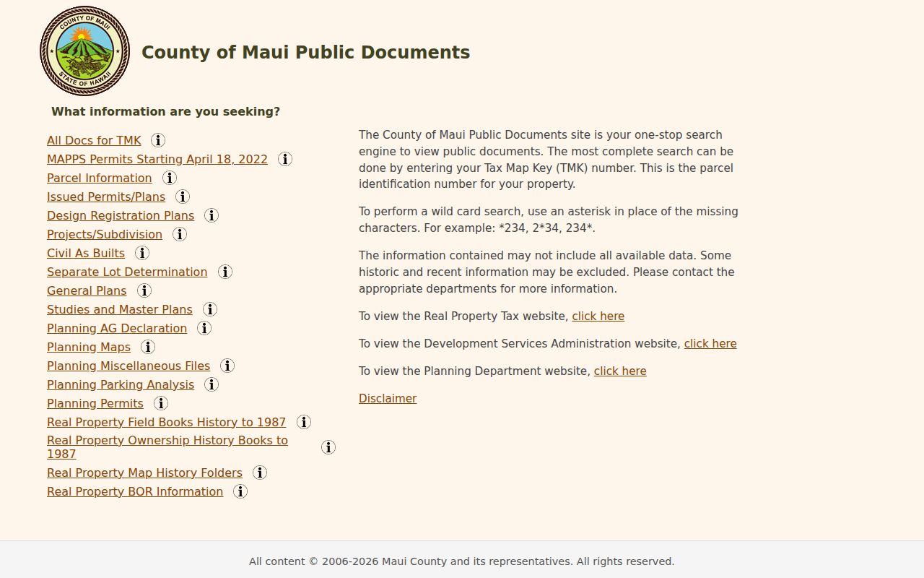This screenshot has height=578, width=924.
Task: Click the County of Maui seal logo
Action: pyautogui.click(x=84, y=51)
